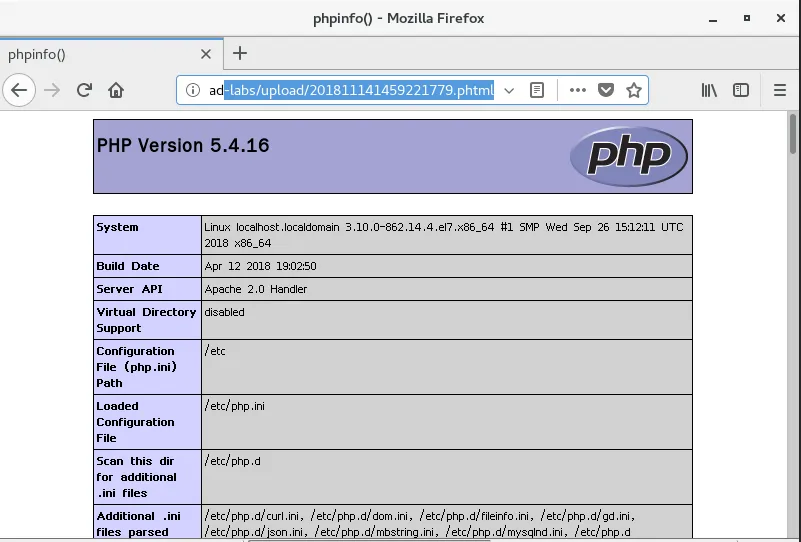Reload the current page
The height and width of the screenshot is (542, 801).
tap(84, 90)
